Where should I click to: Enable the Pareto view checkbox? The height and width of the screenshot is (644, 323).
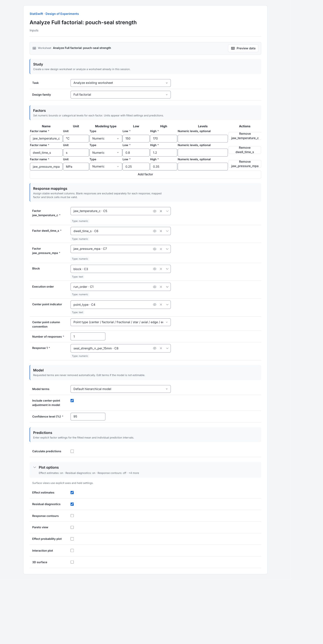pyautogui.click(x=72, y=527)
